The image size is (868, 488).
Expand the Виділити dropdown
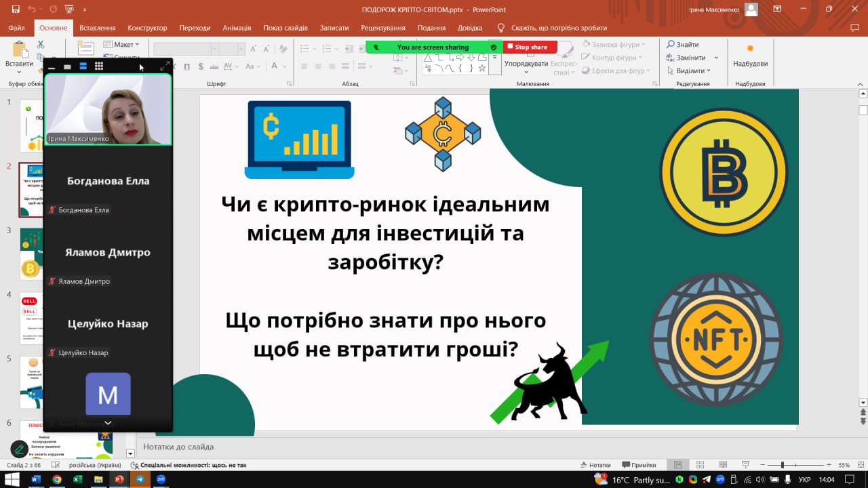693,70
